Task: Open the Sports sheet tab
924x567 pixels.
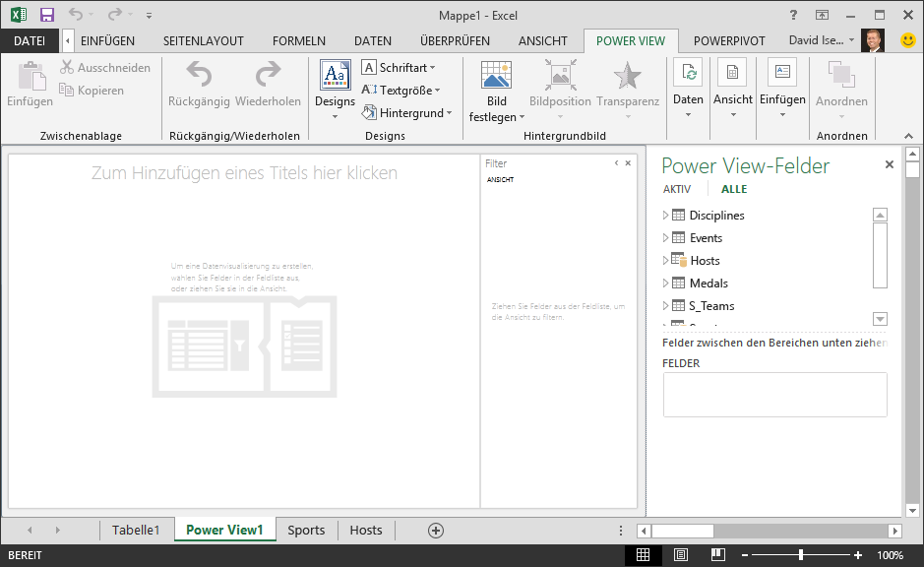Action: coord(306,530)
